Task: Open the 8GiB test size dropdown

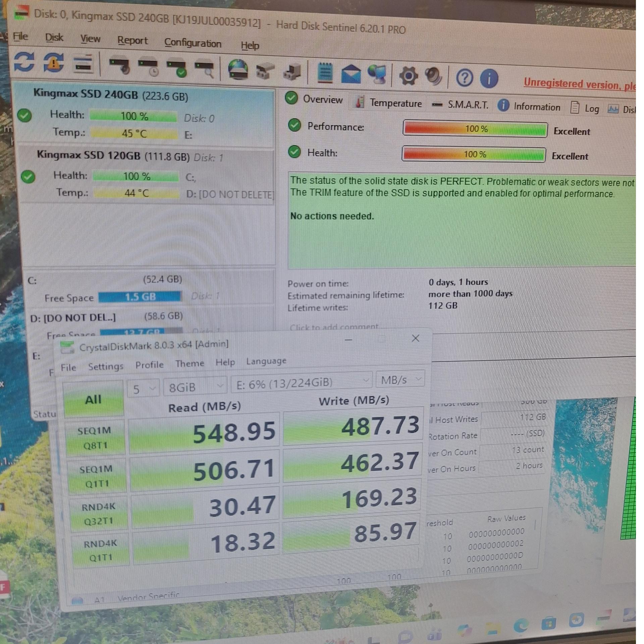Action: [x=195, y=387]
